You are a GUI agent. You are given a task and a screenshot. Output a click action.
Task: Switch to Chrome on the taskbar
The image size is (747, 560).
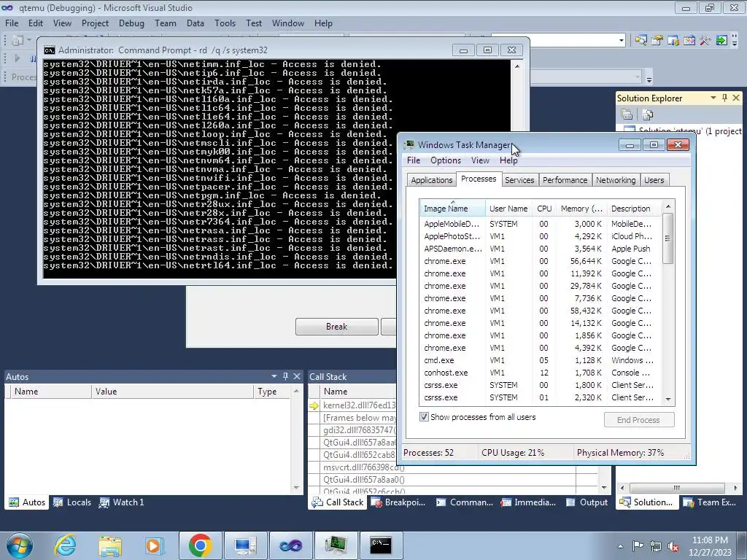pos(200,545)
